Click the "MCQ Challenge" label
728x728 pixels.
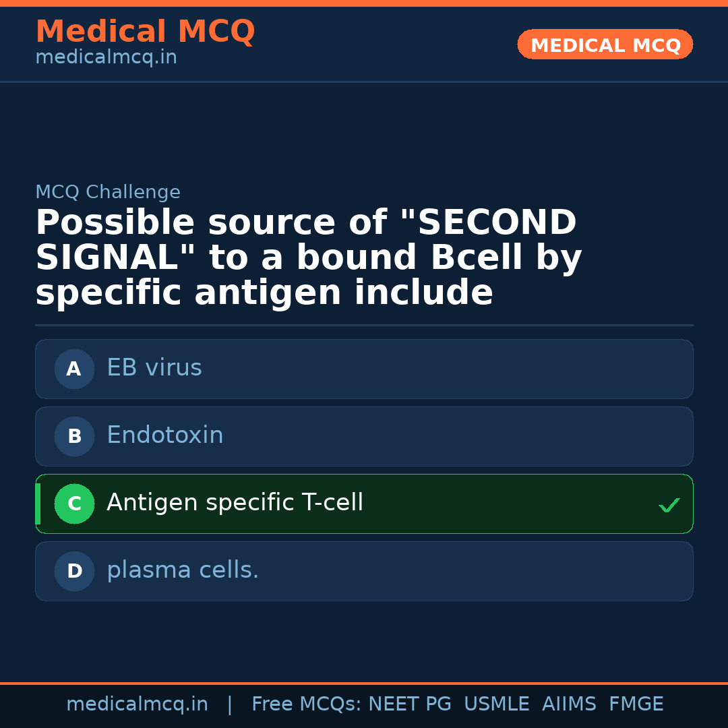pyautogui.click(x=108, y=192)
